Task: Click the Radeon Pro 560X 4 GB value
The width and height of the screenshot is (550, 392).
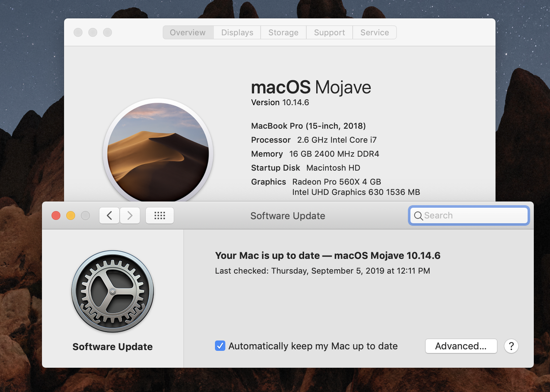Action: coord(336,182)
